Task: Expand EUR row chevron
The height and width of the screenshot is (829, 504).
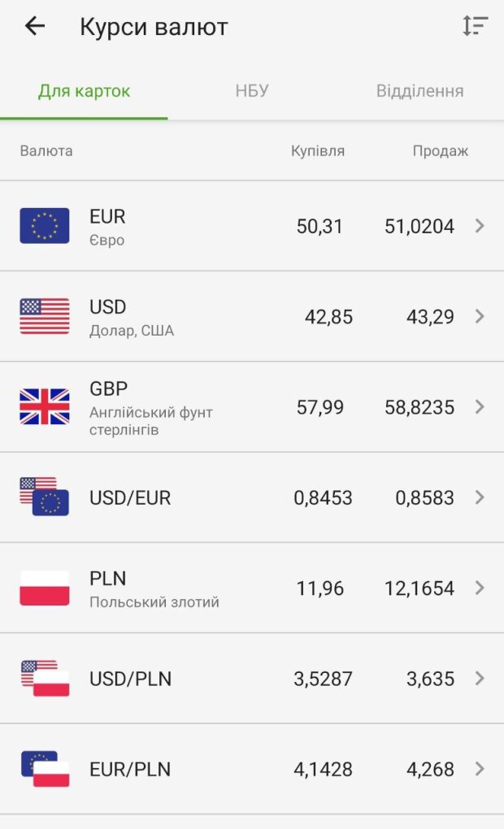Action: click(480, 226)
